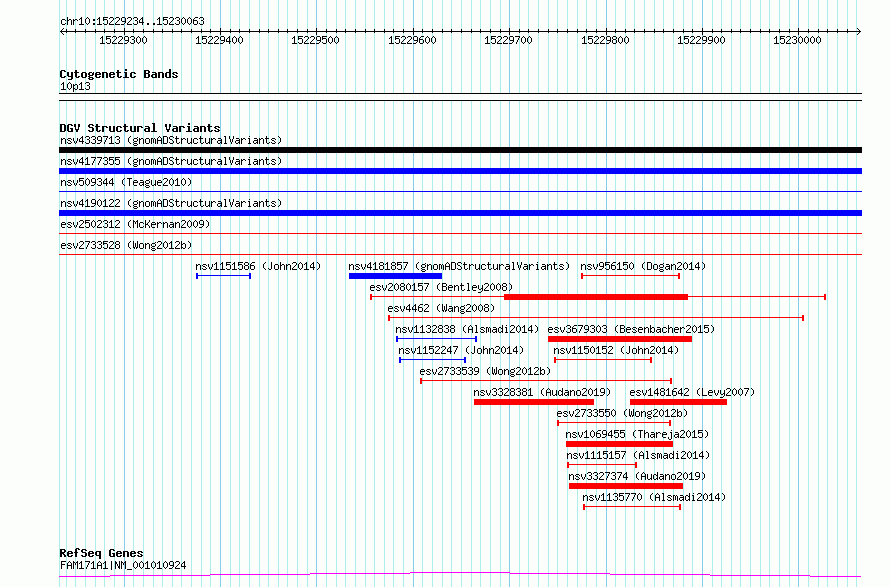The height and width of the screenshot is (587, 890).
Task: Click the FAM171A1|NM_001010924 gene label
Action: click(123, 565)
